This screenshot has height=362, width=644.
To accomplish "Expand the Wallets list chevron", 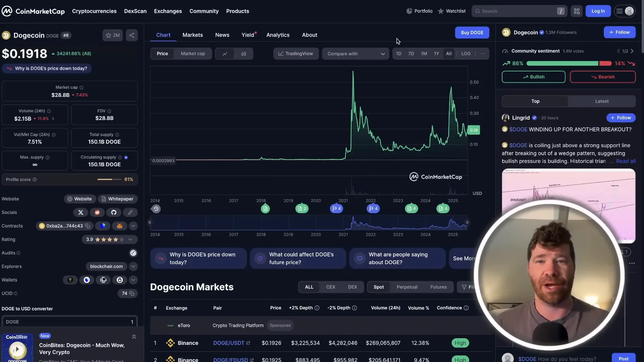I will click(133, 280).
